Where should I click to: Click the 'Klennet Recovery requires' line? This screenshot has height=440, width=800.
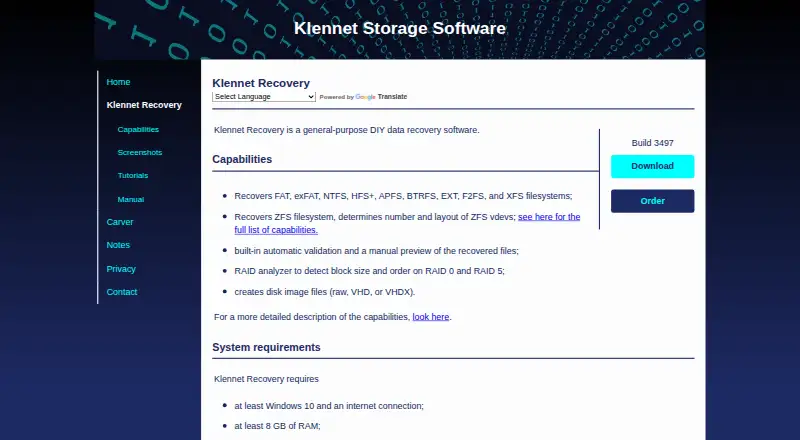click(266, 379)
